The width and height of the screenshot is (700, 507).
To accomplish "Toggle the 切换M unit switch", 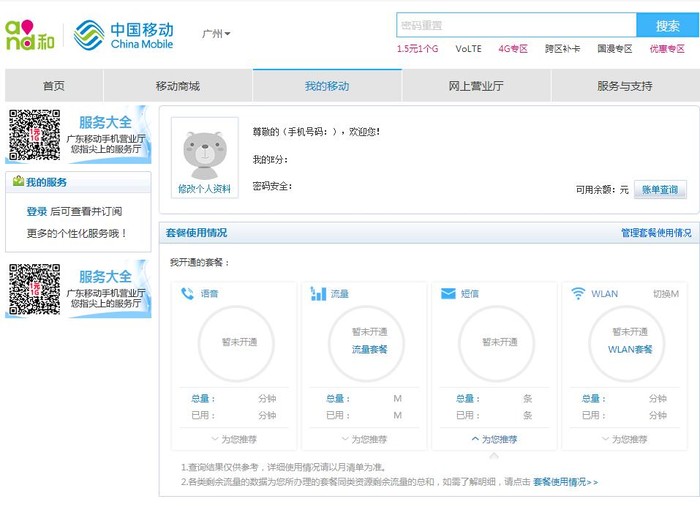I will (666, 294).
